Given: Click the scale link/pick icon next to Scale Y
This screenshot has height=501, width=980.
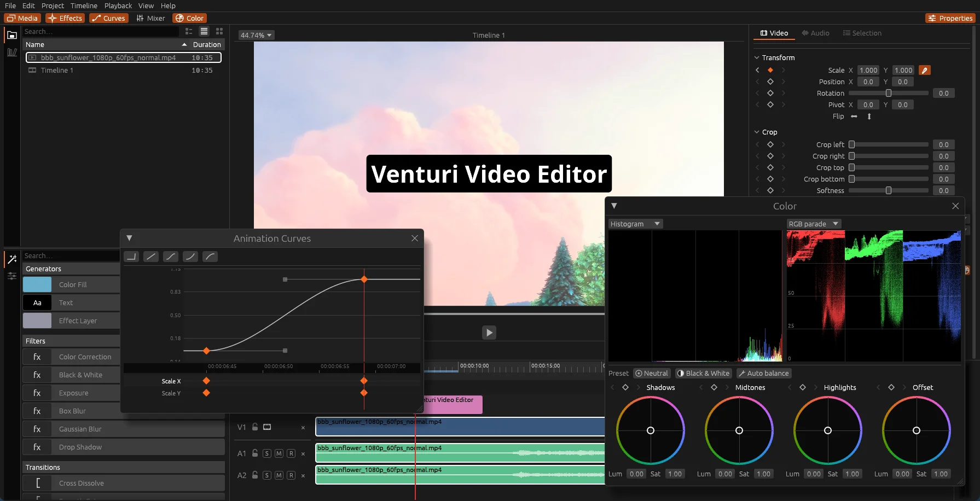Looking at the screenshot, I should [x=925, y=70].
